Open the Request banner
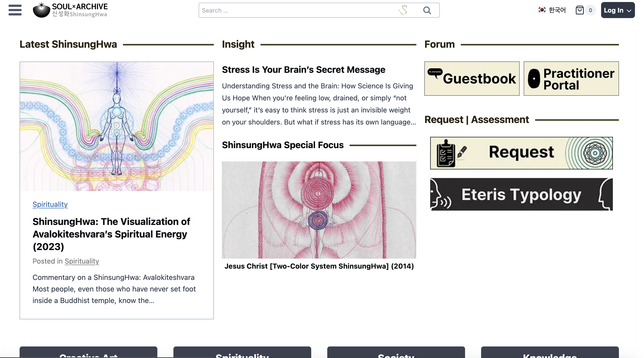Image resolution: width=644 pixels, height=358 pixels. pyautogui.click(x=521, y=153)
